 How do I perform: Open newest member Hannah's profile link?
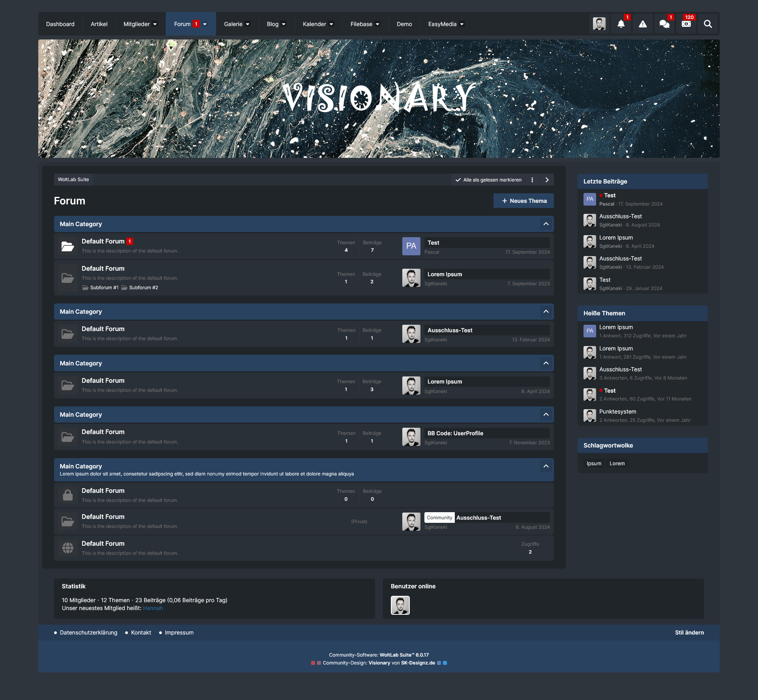[153, 608]
